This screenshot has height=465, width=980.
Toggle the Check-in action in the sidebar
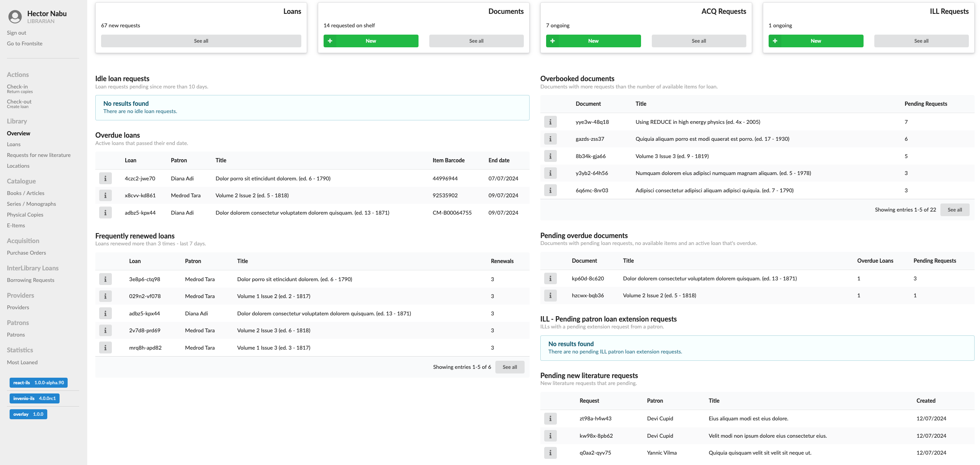[17, 87]
